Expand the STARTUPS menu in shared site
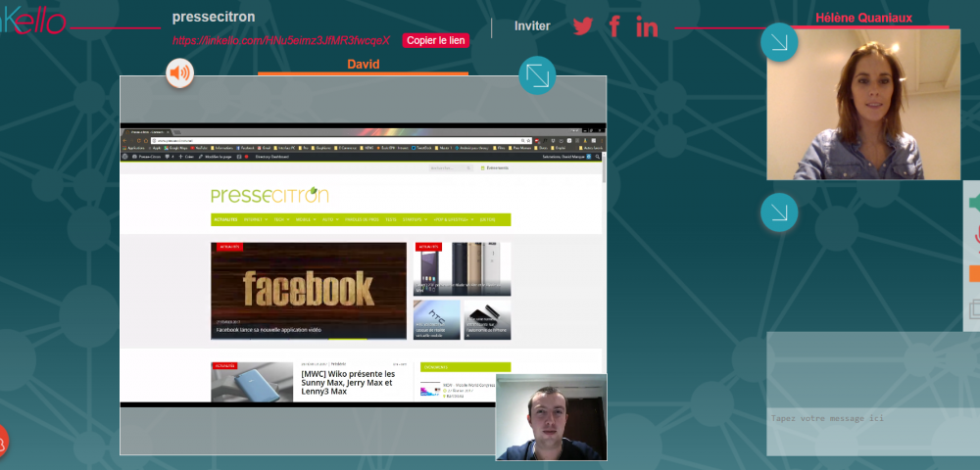 tap(415, 219)
